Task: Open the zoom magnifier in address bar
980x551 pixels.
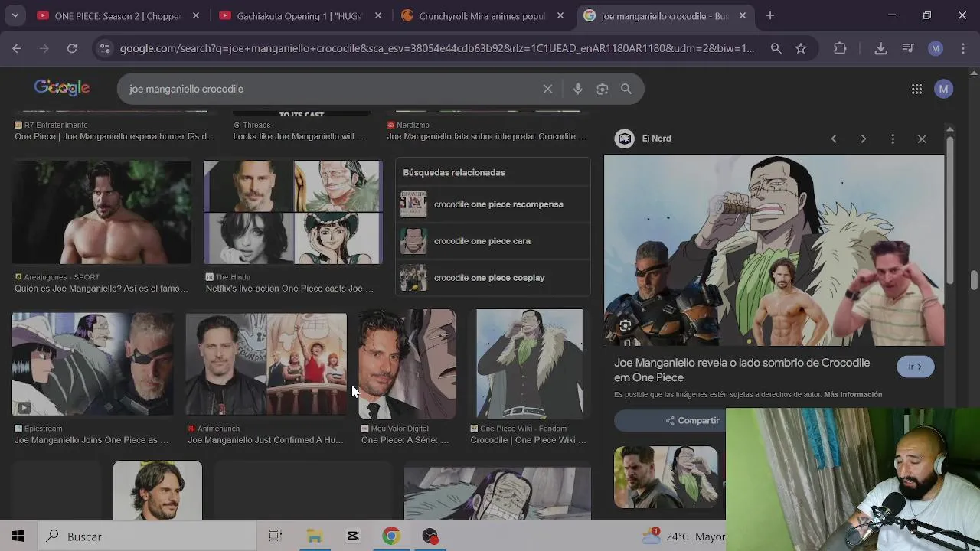Action: pyautogui.click(x=776, y=48)
